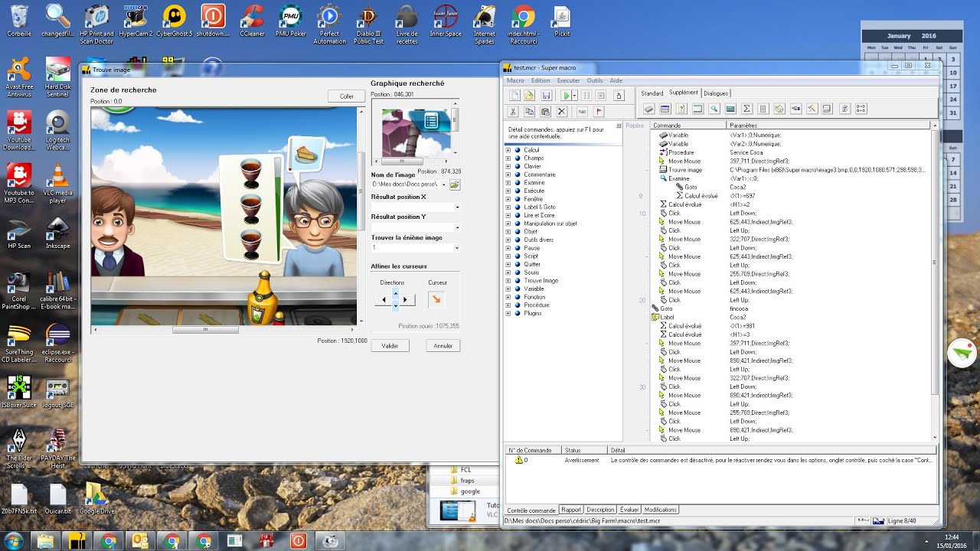
Task: Open the play button dropdown arrow
Action: [x=574, y=96]
